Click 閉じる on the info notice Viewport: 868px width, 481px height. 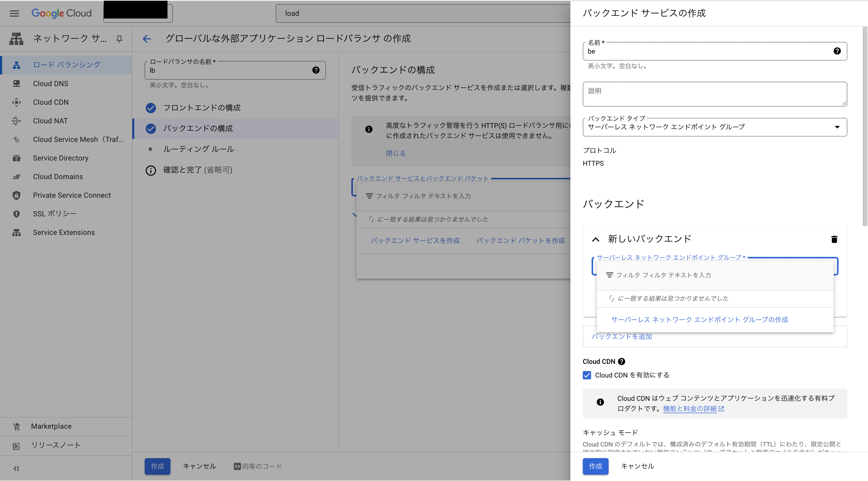[x=396, y=153]
